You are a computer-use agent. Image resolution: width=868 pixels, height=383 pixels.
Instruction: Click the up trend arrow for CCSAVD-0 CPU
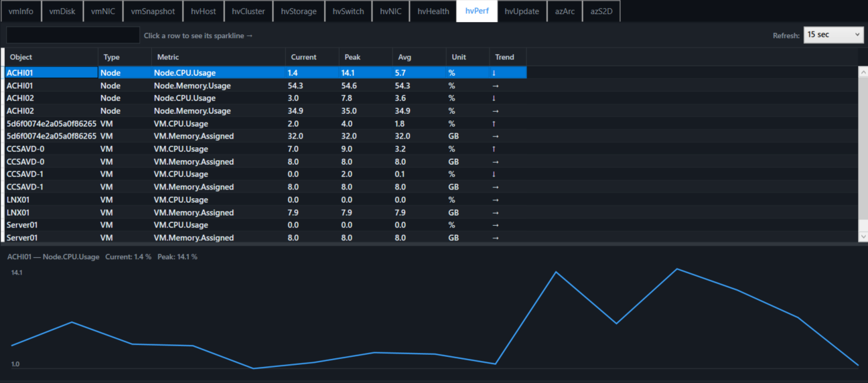coord(494,149)
